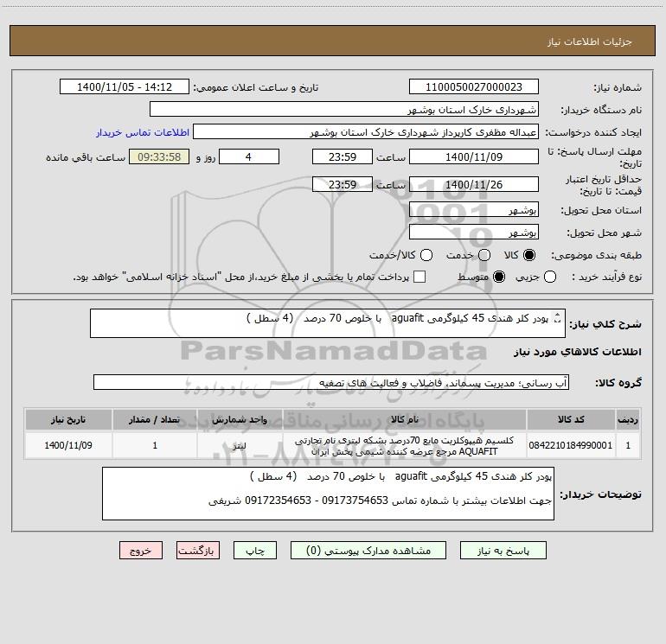
Task: Click the general need description text area
Action: coord(328,323)
